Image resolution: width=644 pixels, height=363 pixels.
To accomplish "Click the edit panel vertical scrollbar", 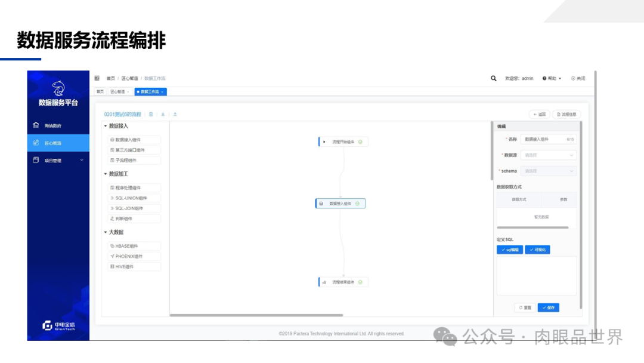I will pos(581,215).
